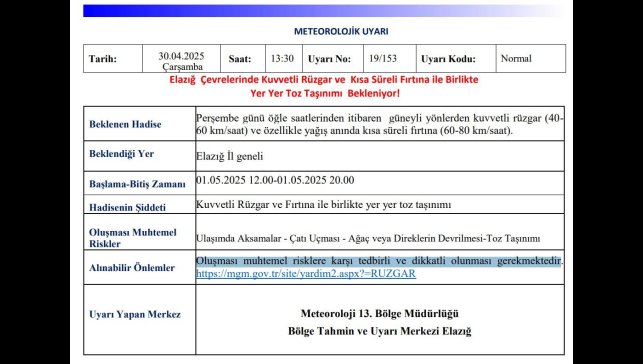643x364 pixels.
Task: Select Bölge Tahmin ve Uyarı Merkezi Elazığ
Action: [380, 331]
